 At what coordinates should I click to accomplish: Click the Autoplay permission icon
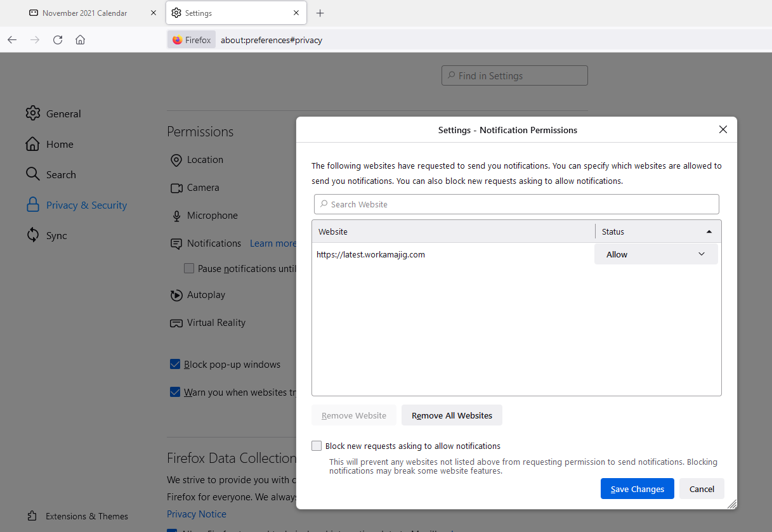tap(176, 295)
